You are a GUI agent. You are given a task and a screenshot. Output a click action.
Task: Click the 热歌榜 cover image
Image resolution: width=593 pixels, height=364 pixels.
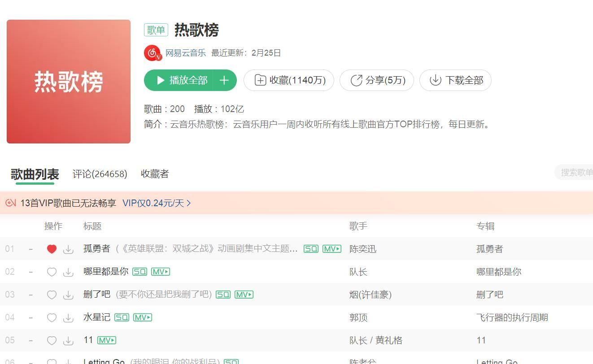69,82
